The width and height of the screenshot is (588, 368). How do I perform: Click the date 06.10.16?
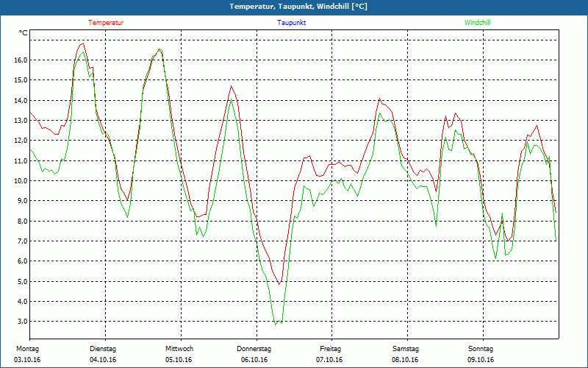tap(254, 360)
